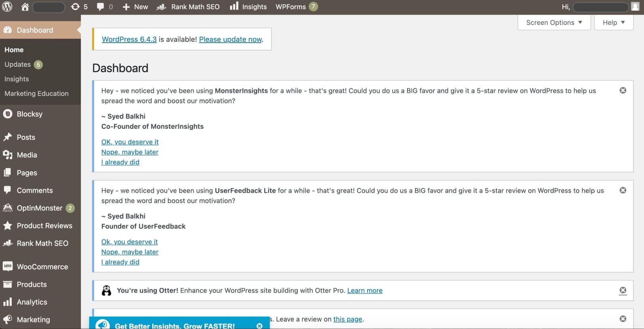Open the WordPress logo menu
Viewport: 644px width, 329px height.
coord(7,7)
